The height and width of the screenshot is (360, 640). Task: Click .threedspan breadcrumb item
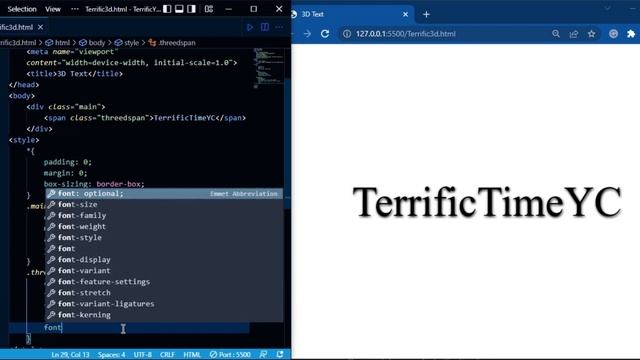tap(172, 42)
